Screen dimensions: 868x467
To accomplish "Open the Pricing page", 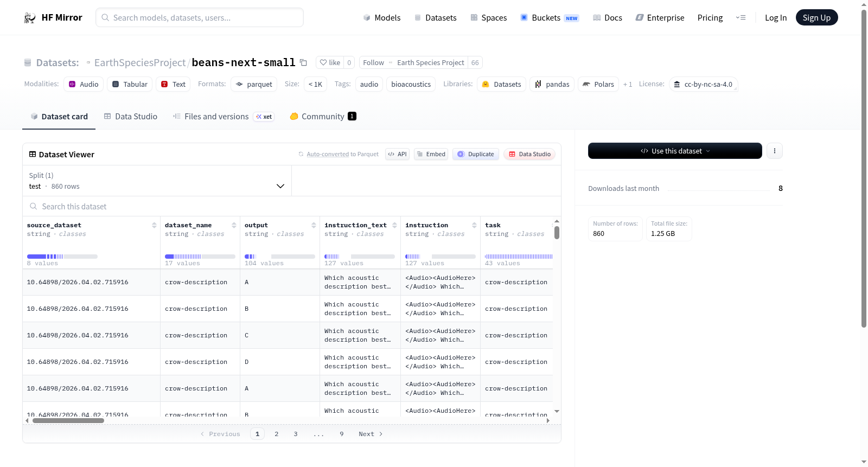I will click(x=710, y=17).
